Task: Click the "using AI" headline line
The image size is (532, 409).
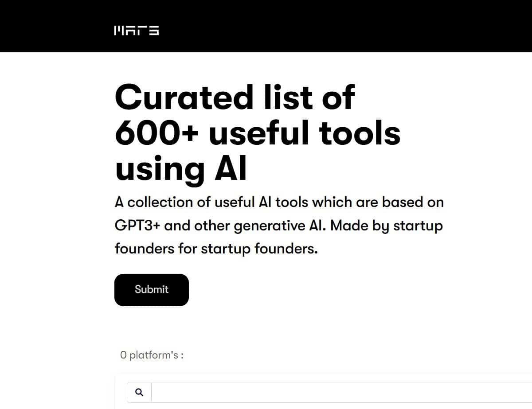Action: 181,169
